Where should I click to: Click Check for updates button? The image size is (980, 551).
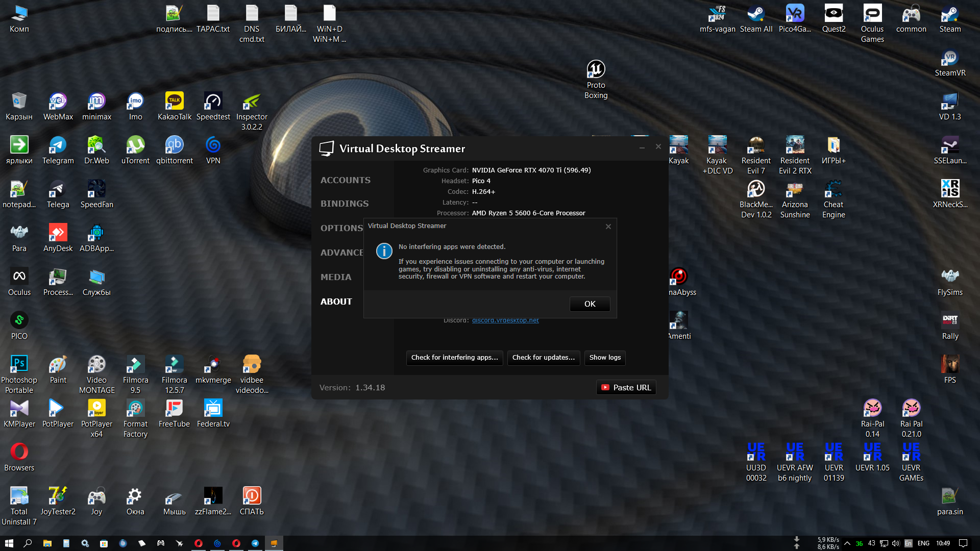(x=543, y=358)
